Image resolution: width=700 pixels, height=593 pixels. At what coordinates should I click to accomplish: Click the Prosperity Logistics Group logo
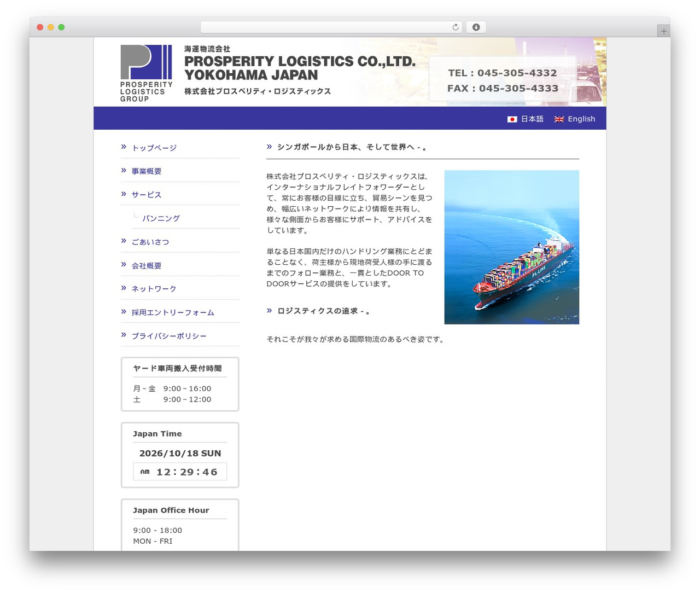[146, 73]
